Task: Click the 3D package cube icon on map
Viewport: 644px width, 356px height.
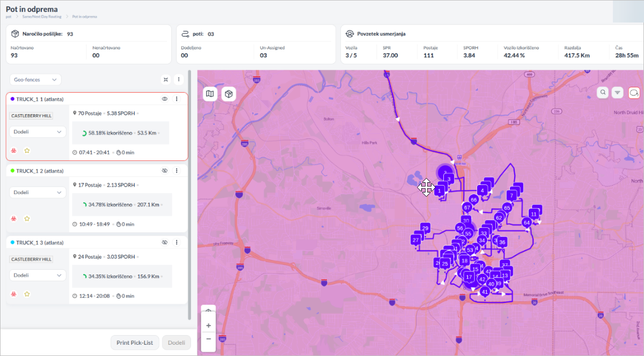Action: click(x=229, y=94)
